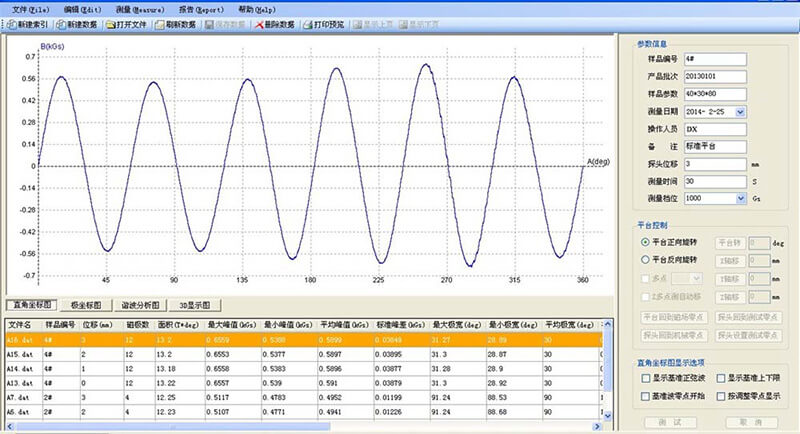The height and width of the screenshot is (434, 800).
Task: Open the 测量 (Measure) menu
Action: coord(140,10)
